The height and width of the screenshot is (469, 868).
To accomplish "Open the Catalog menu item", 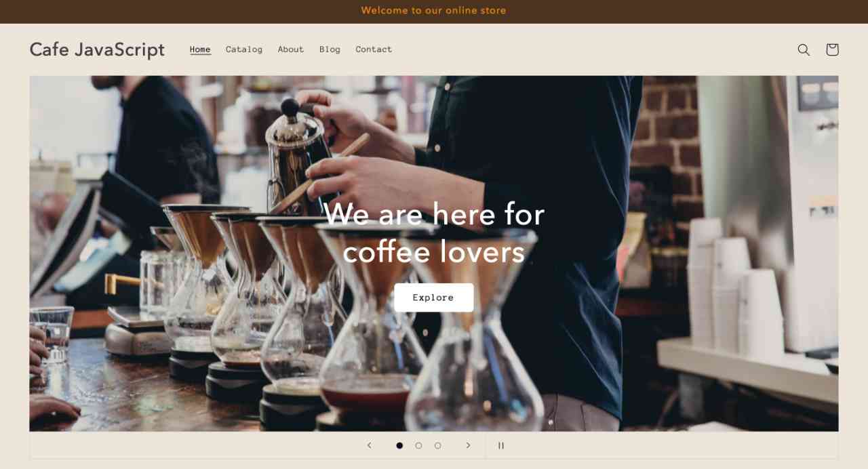I will [244, 49].
